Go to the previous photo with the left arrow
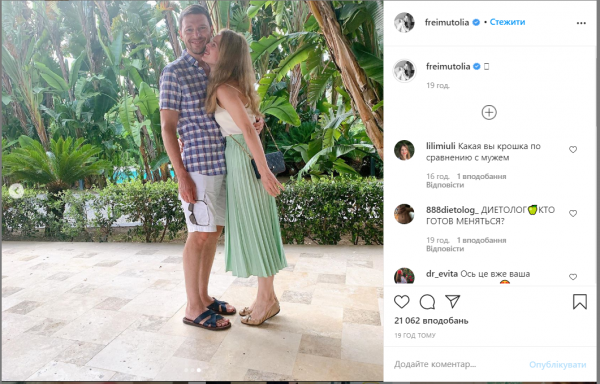Screen dimensions: 600x384 tap(16, 190)
